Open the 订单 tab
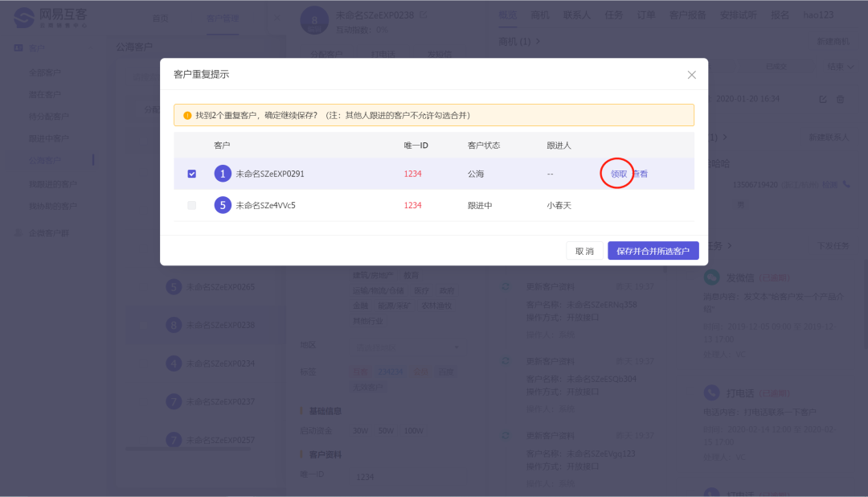This screenshot has height=497, width=868. click(646, 15)
